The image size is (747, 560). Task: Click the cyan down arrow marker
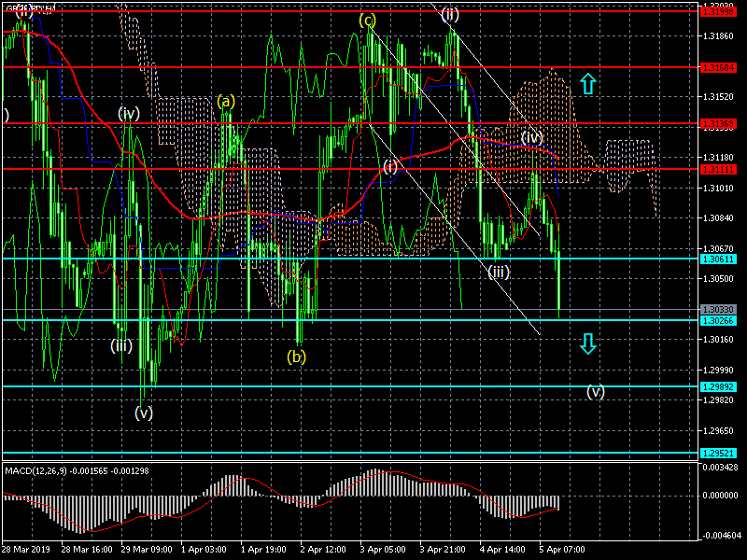587,344
